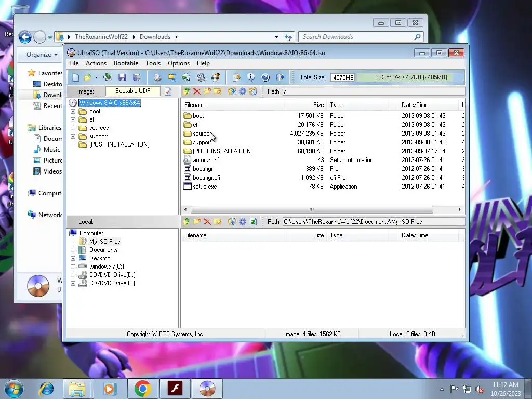Click the Open file folder icon in UltraISO toolbar
Image resolution: width=532 pixels, height=399 pixels.
pyautogui.click(x=87, y=77)
